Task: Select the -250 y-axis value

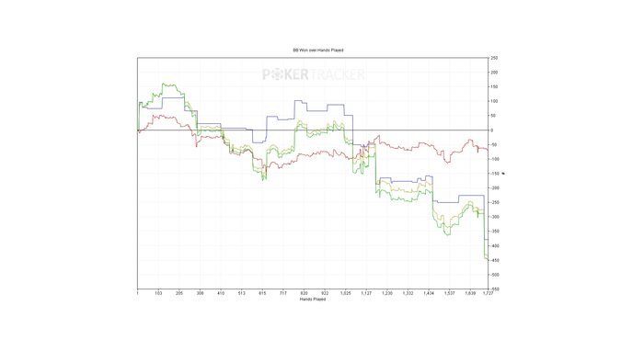Action: coord(494,202)
